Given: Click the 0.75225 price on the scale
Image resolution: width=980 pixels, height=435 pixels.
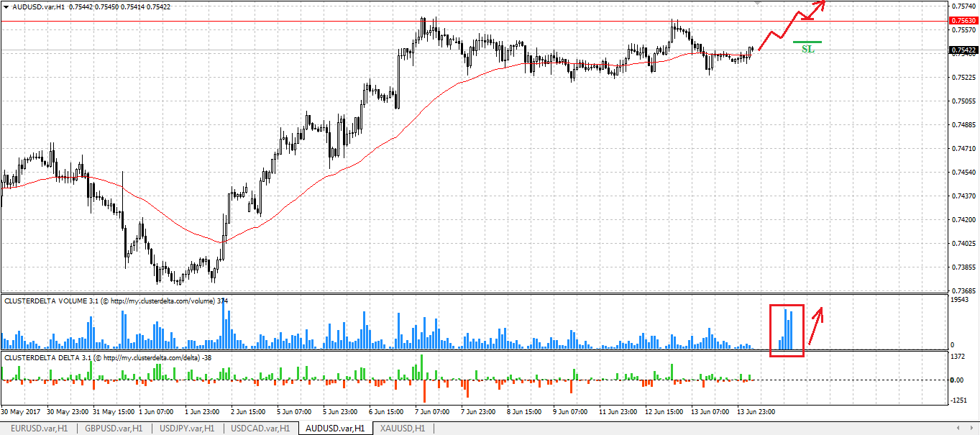Looking at the screenshot, I should [963, 77].
